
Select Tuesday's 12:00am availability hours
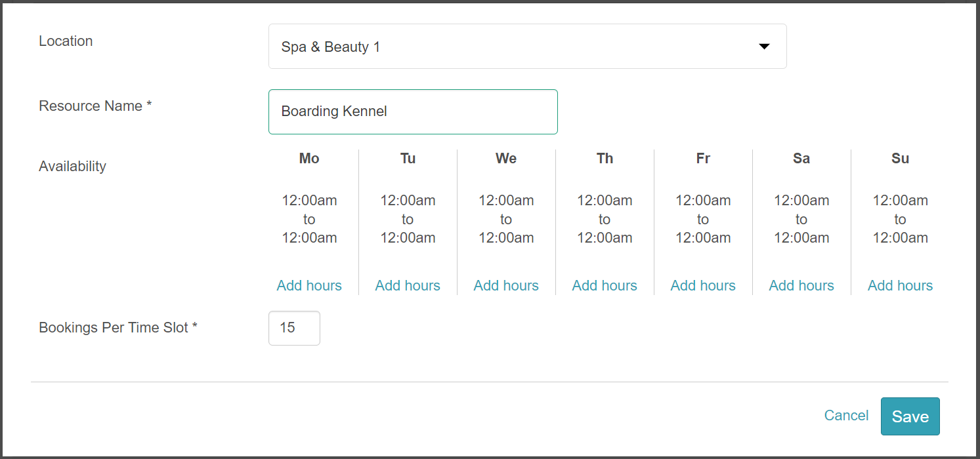[408, 219]
